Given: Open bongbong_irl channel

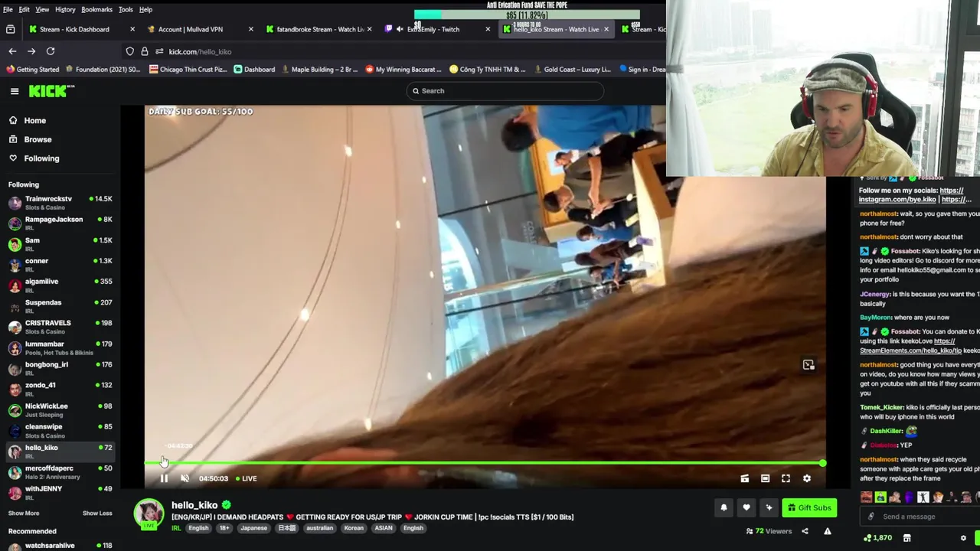Looking at the screenshot, I should (x=60, y=368).
